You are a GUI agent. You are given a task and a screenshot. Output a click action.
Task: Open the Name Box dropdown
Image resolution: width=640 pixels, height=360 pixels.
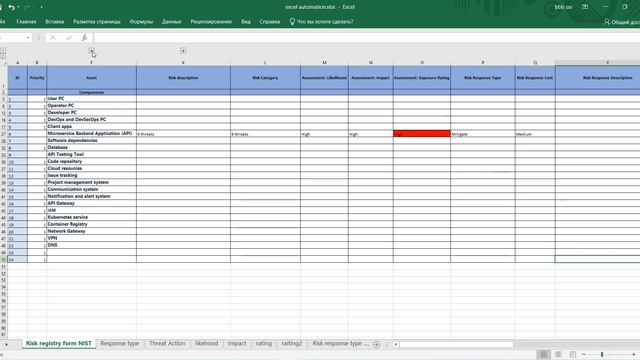pos(28,38)
